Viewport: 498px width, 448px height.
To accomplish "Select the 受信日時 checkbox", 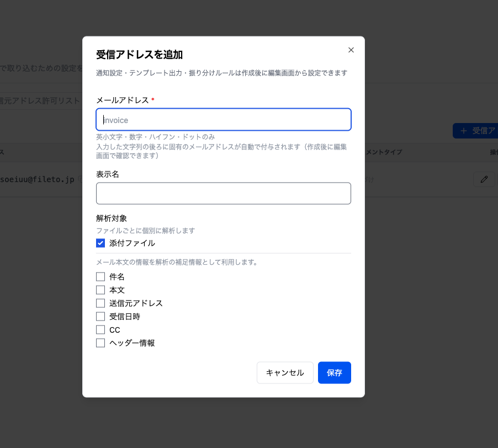I will point(100,316).
